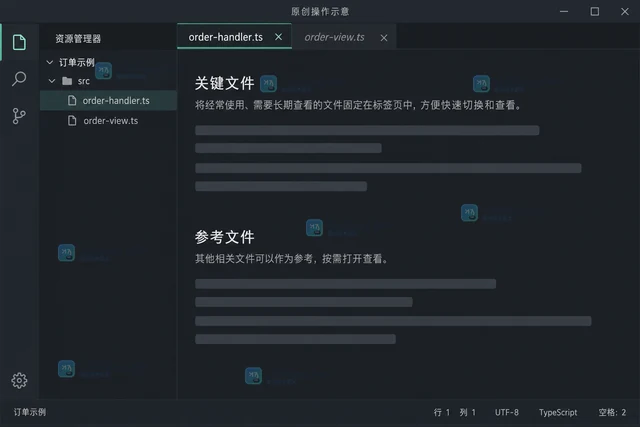Click the 关键文件 heading

pos(224,83)
